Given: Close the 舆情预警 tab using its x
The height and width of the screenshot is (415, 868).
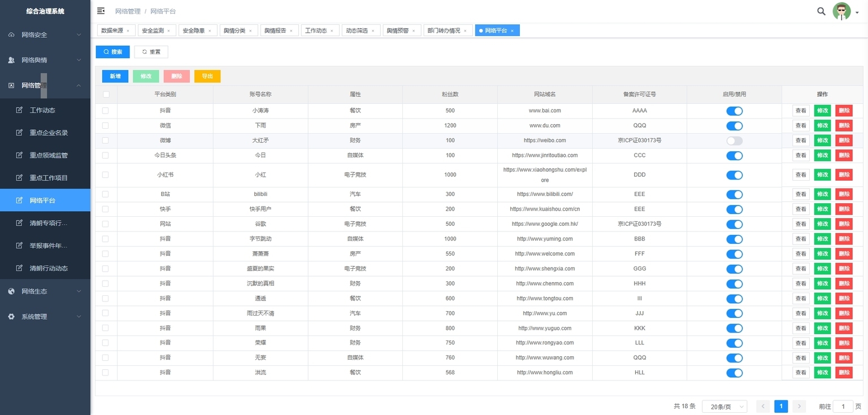Looking at the screenshot, I should pos(413,31).
